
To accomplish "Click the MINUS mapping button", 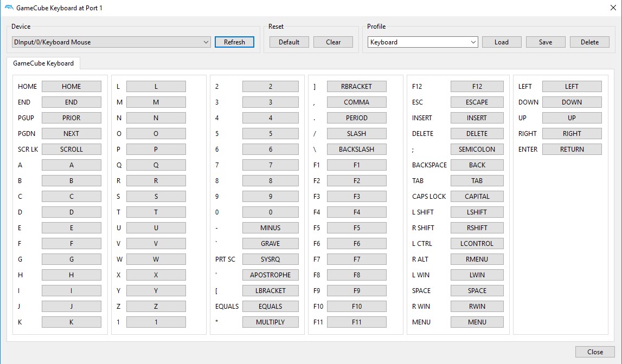I will (271, 227).
